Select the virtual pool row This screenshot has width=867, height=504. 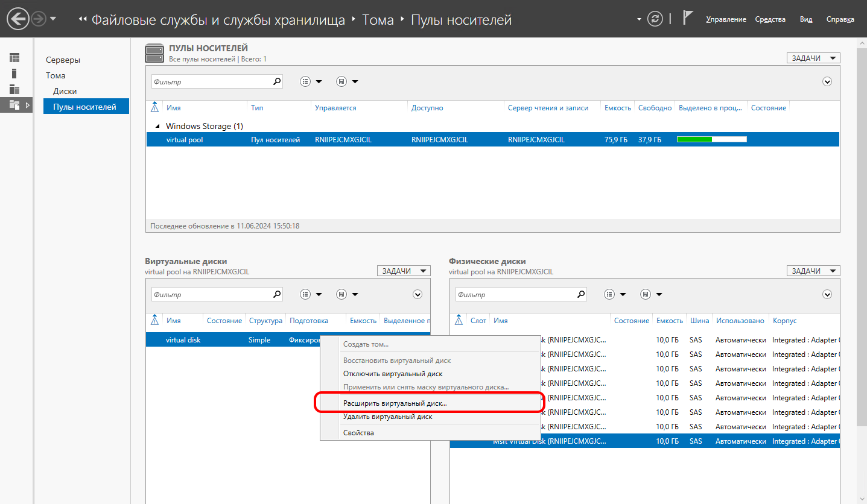(x=492, y=139)
